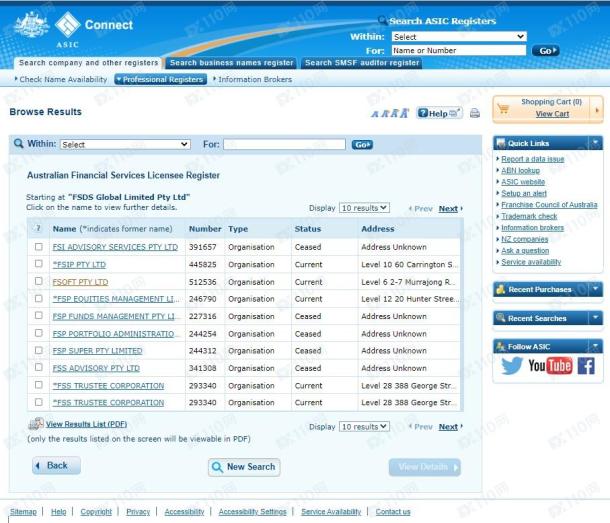Open Information Brokers submenu
Image resolution: width=610 pixels, height=523 pixels.
coord(253,79)
